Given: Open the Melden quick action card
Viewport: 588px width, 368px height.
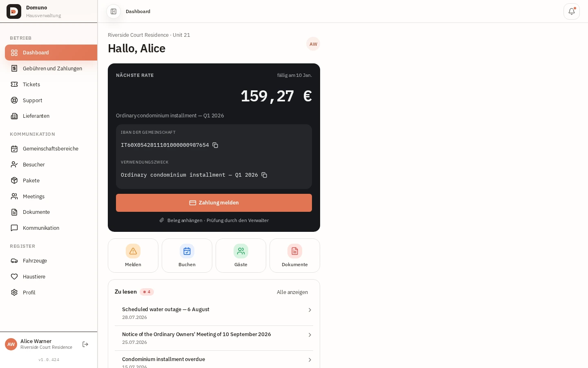Looking at the screenshot, I should pyautogui.click(x=133, y=256).
